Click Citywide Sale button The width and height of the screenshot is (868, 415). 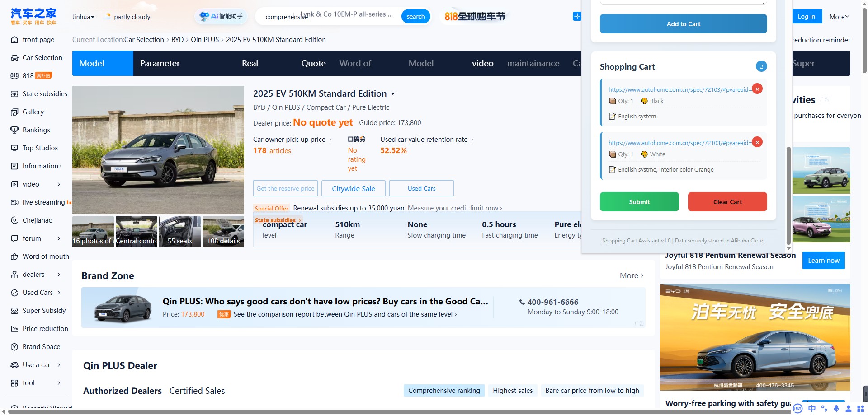(x=353, y=188)
